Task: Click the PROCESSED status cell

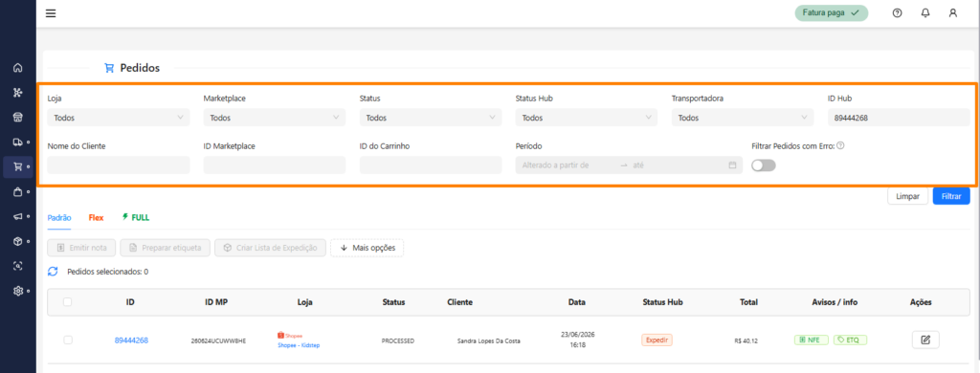Action: point(398,341)
